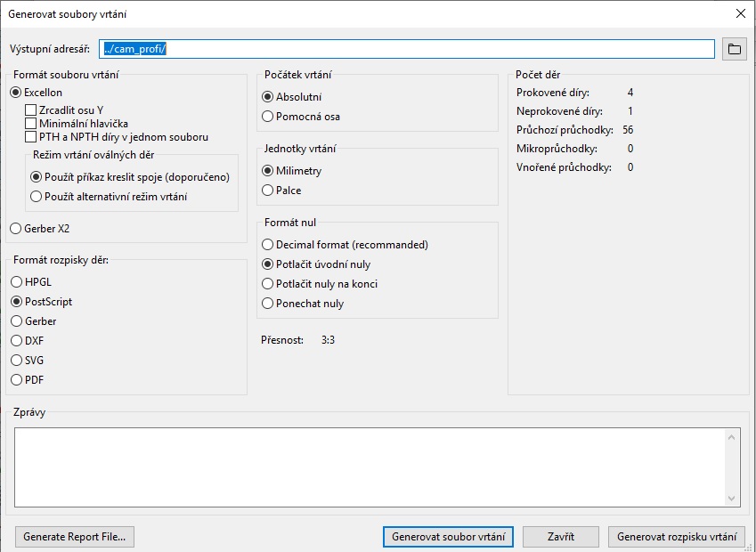Click the browse folder icon for output directory
The image size is (756, 552).
[734, 49]
